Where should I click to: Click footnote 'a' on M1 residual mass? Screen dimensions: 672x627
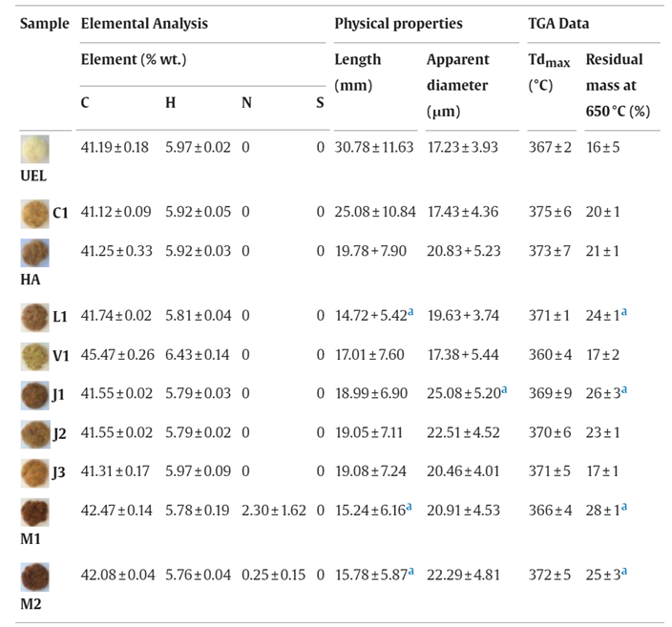pyautogui.click(x=624, y=510)
